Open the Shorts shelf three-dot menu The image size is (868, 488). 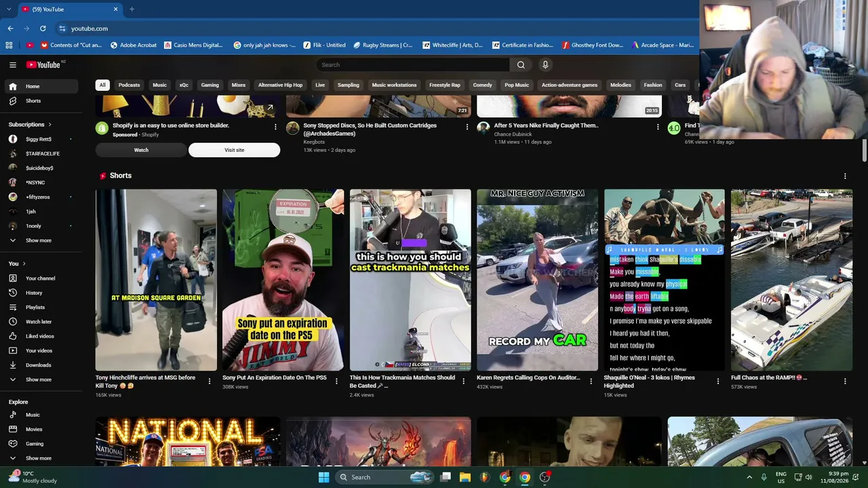pos(845,176)
